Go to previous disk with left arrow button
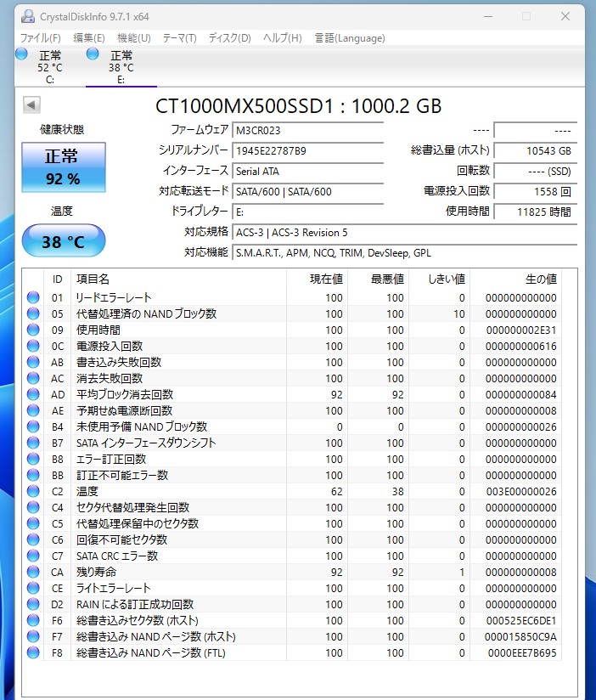This screenshot has height=700, width=596. (x=31, y=105)
